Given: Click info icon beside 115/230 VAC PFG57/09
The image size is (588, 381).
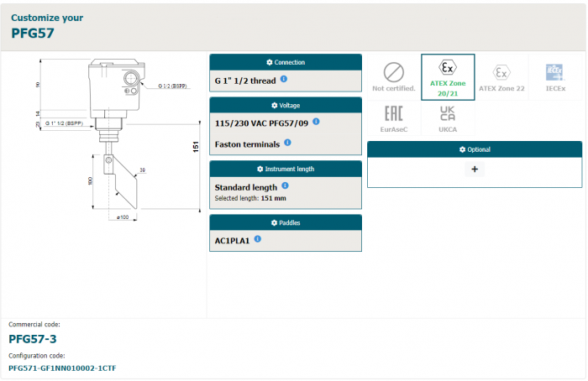Looking at the screenshot, I should 316,122.
